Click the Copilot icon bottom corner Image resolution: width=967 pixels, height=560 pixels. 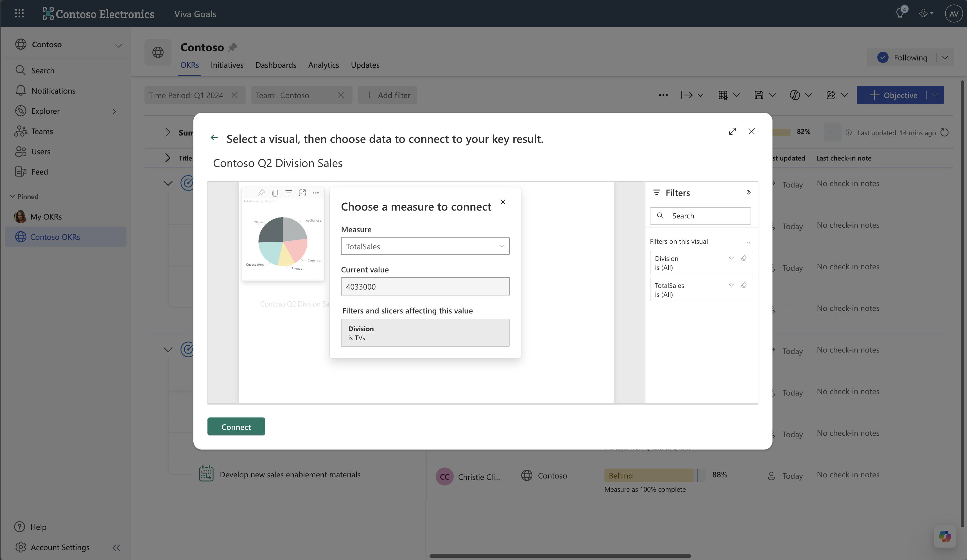(945, 536)
